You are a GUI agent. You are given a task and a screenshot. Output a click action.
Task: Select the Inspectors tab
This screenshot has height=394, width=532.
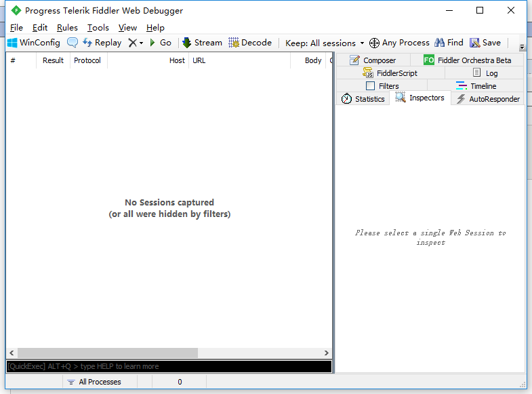pos(420,98)
